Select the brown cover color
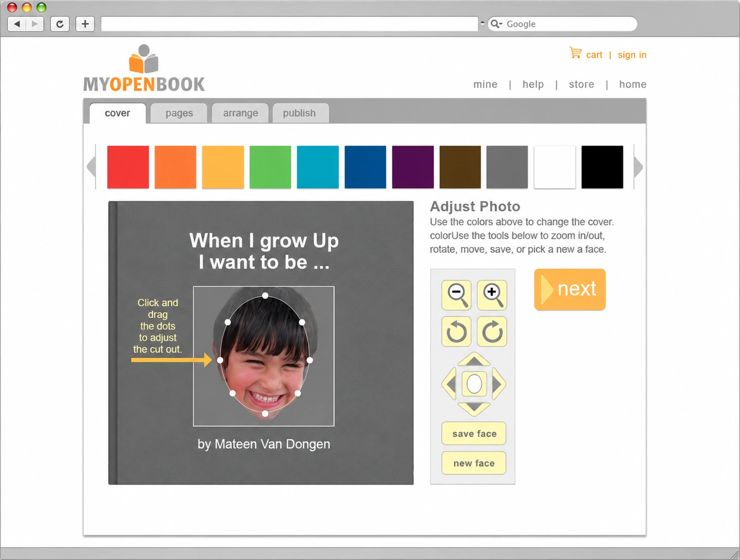 (x=460, y=167)
